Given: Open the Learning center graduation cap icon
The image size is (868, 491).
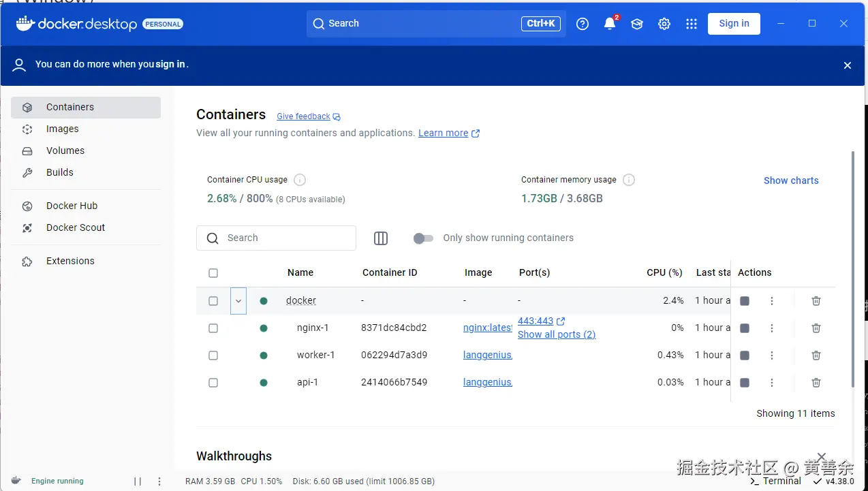Looking at the screenshot, I should pos(637,24).
